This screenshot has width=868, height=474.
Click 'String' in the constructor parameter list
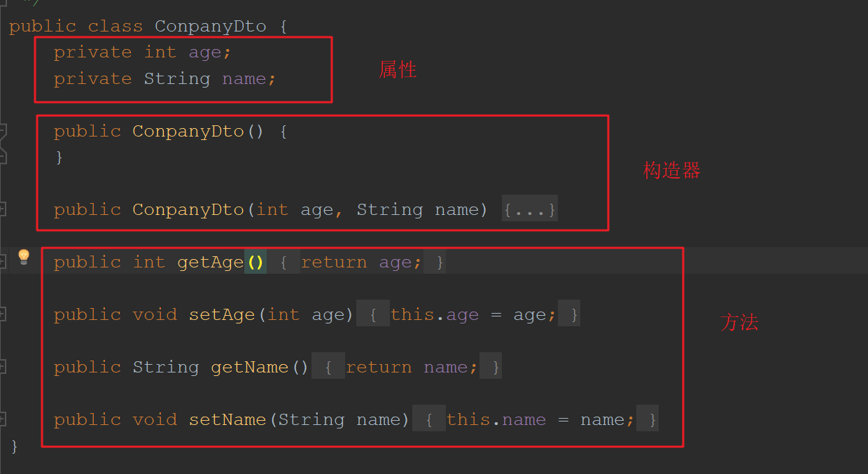(x=390, y=209)
